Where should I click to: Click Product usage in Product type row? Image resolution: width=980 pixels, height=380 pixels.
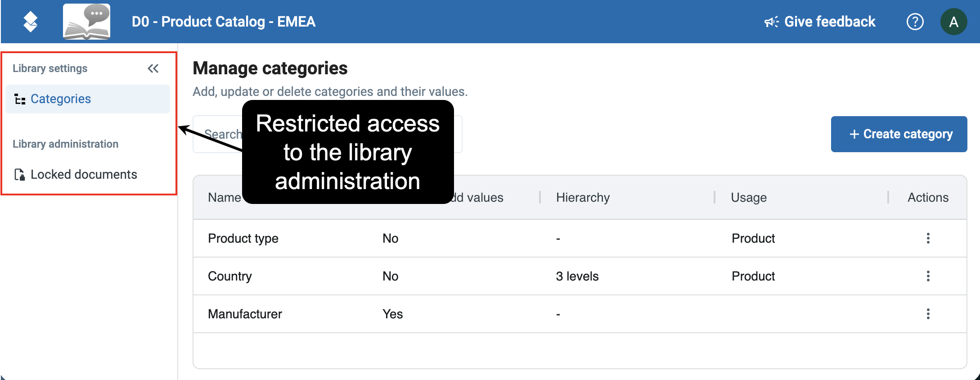pyautogui.click(x=753, y=238)
